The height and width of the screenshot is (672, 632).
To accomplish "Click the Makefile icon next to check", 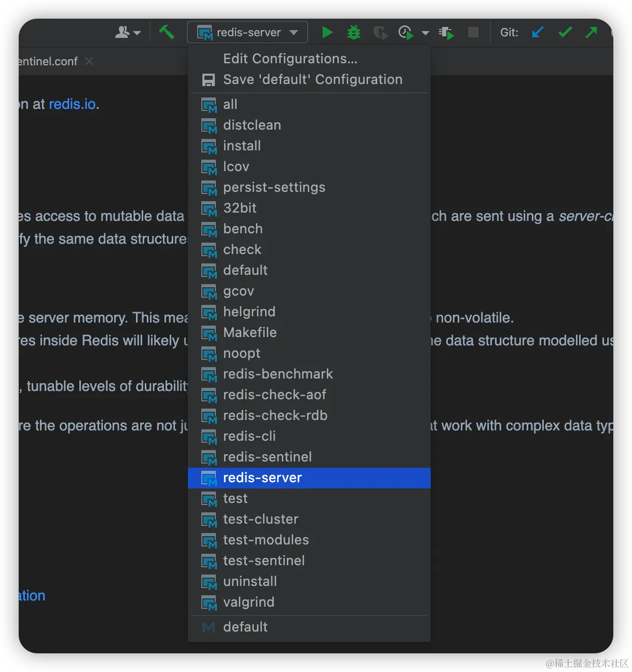I will [209, 250].
